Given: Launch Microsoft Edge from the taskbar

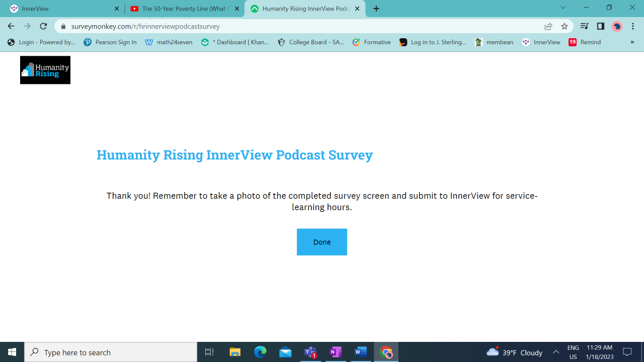Looking at the screenshot, I should click(x=260, y=352).
